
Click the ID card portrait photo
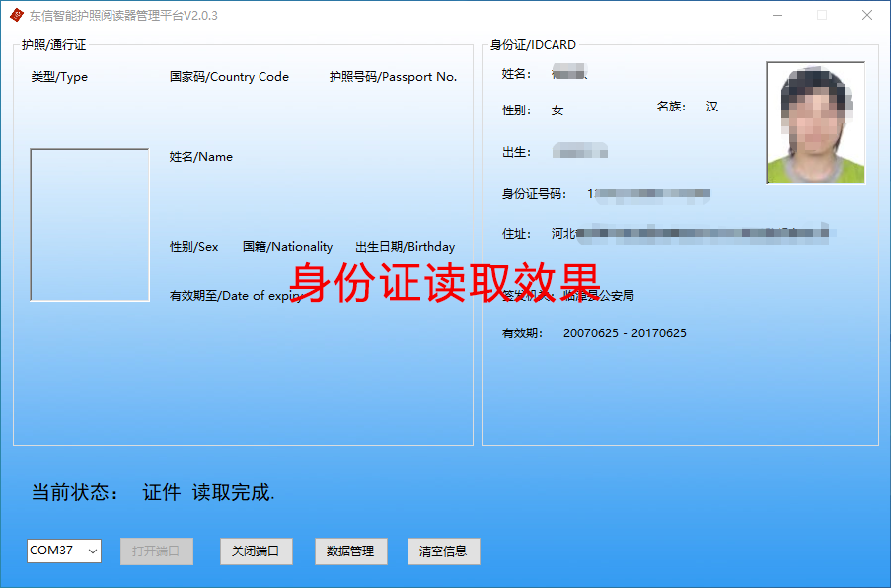(815, 121)
